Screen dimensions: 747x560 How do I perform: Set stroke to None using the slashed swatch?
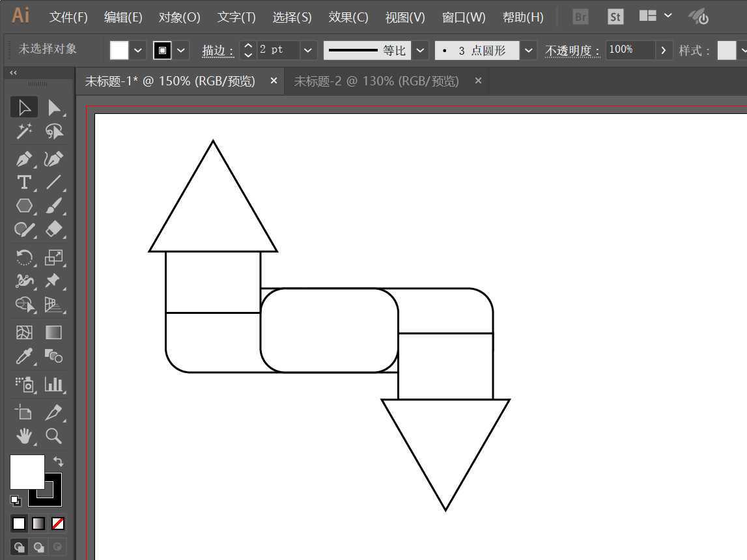[57, 524]
